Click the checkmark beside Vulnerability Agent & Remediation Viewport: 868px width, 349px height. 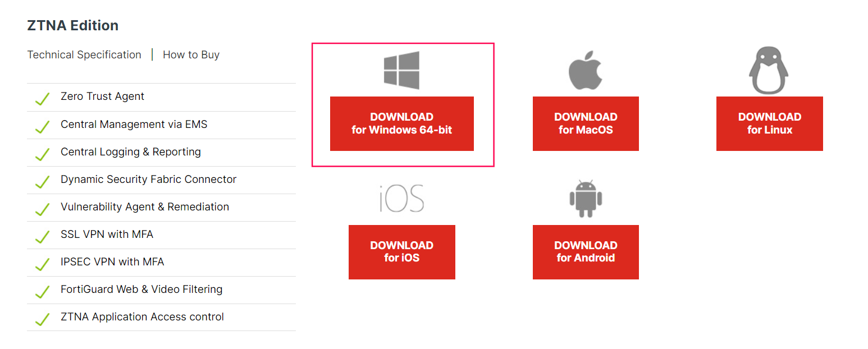click(42, 209)
